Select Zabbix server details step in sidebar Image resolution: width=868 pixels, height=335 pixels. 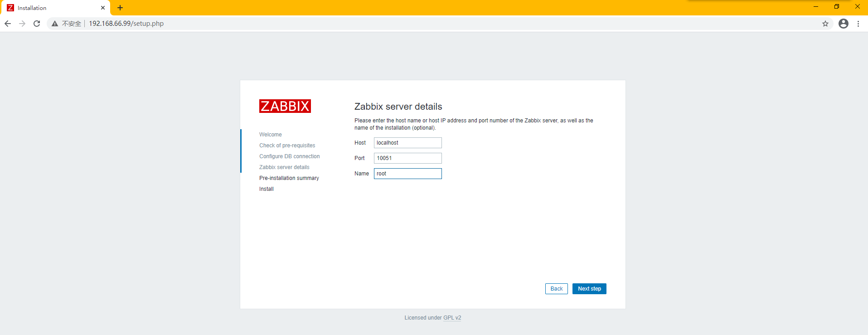pos(284,167)
